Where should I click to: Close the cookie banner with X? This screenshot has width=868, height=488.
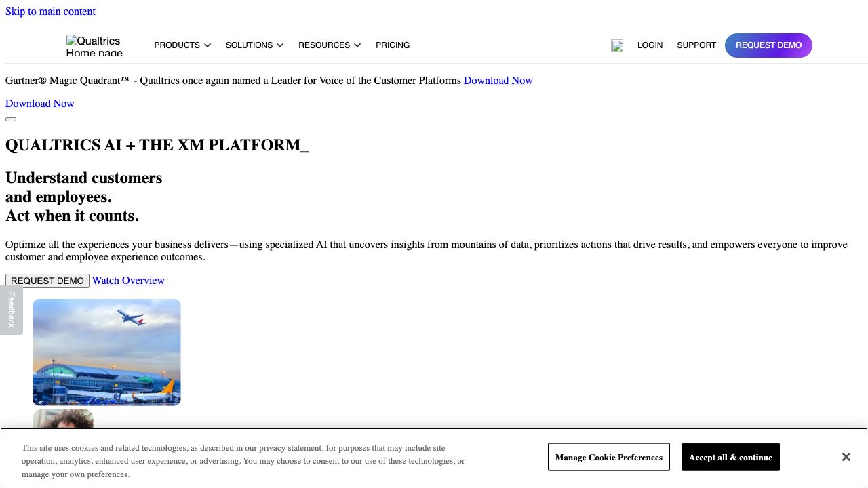tap(846, 457)
